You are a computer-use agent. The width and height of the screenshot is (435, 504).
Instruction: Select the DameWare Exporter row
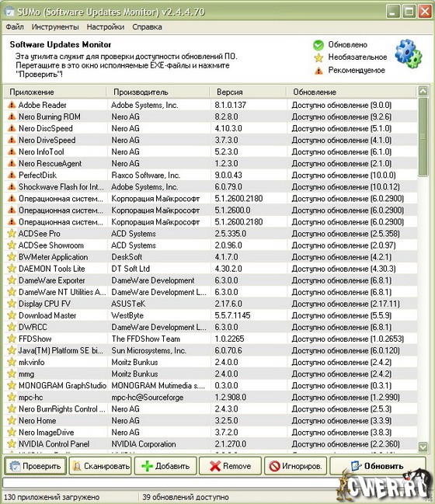click(211, 280)
